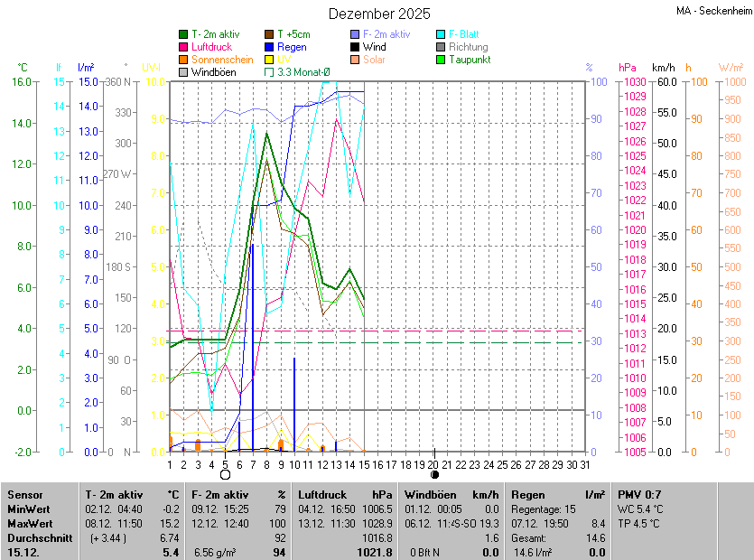This screenshot has width=754, height=560.
Task: Toggle the 3.3 Monat-Ø legend box
Action: click(x=269, y=72)
